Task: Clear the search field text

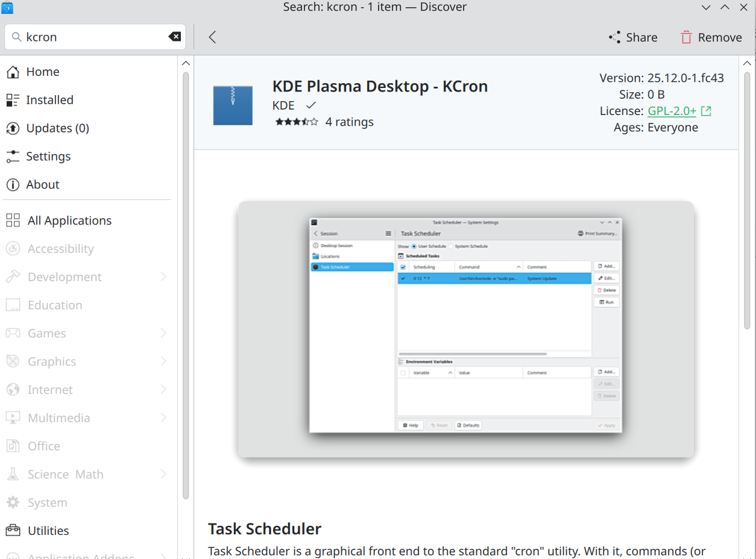Action: [174, 37]
